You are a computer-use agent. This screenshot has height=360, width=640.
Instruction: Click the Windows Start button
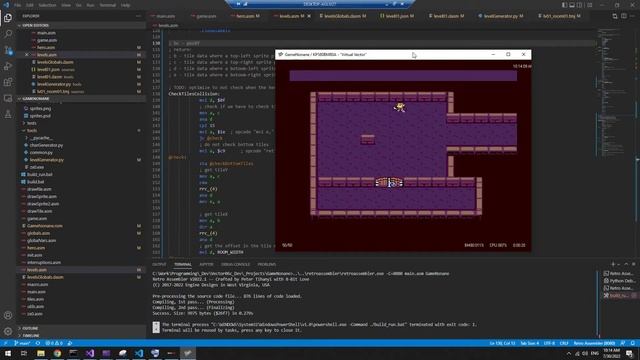(x=7, y=353)
